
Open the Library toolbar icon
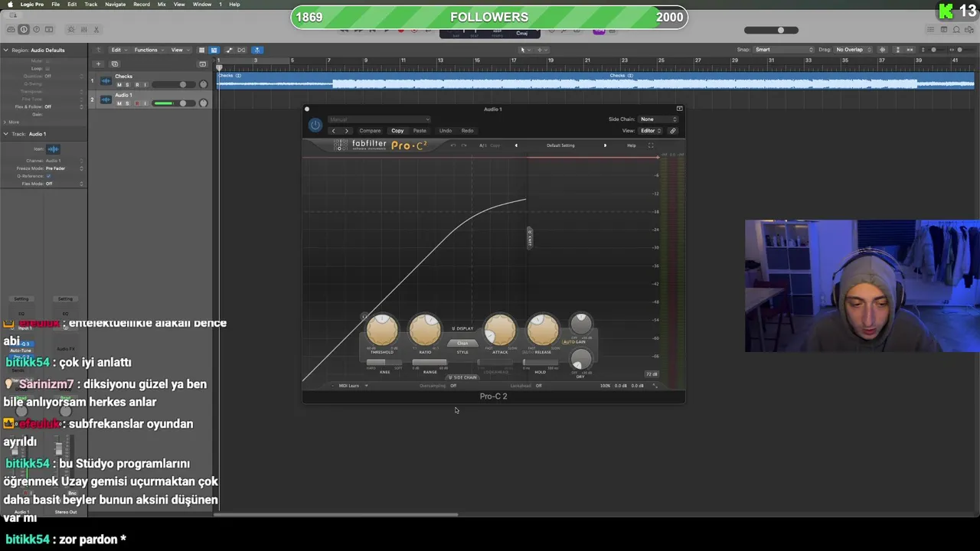coord(11,30)
